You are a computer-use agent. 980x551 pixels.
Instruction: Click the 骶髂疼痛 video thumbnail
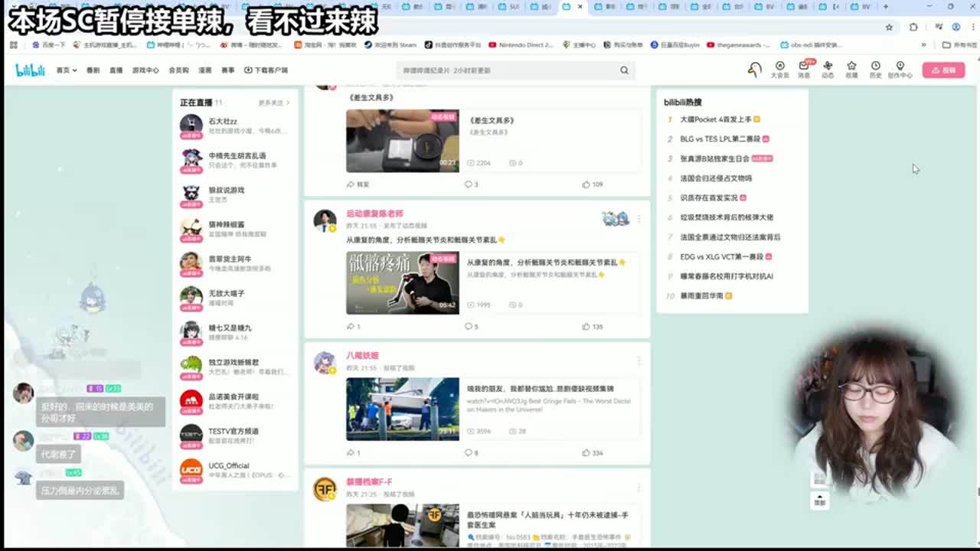pyautogui.click(x=402, y=282)
